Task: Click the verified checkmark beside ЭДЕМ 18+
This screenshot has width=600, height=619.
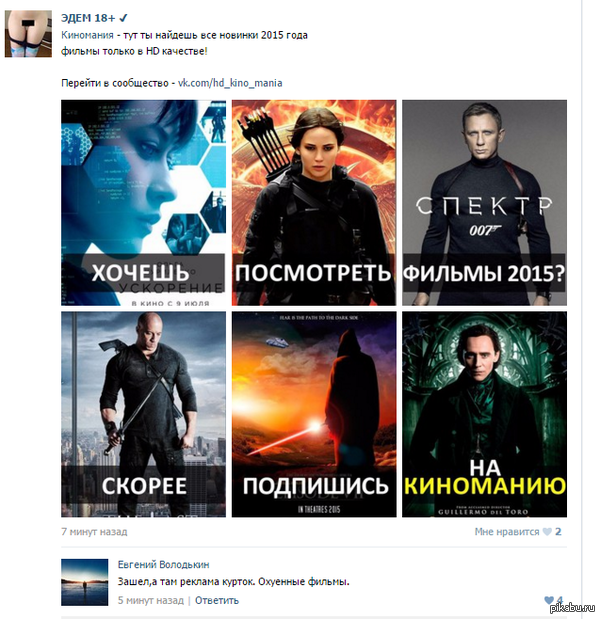Action: [x=123, y=18]
